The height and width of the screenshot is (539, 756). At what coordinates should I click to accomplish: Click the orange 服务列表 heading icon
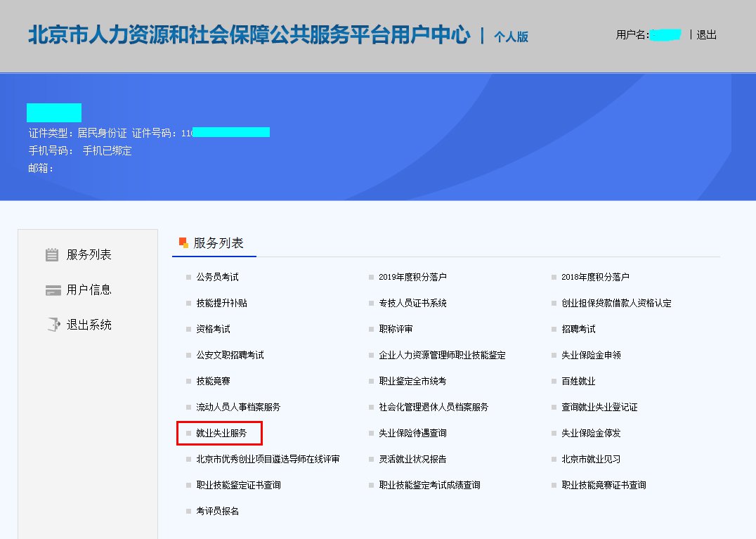pyautogui.click(x=183, y=243)
